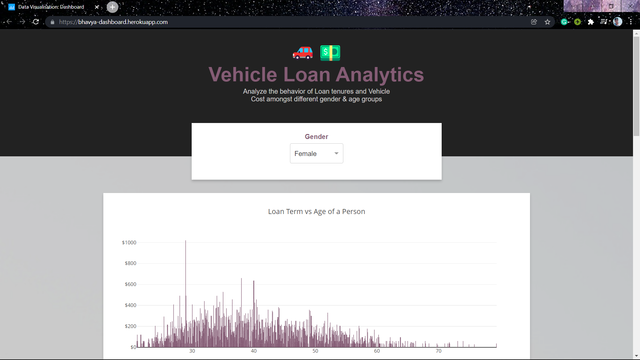640x360 pixels.
Task: Open the Extensions puzzle icon
Action: (x=591, y=22)
